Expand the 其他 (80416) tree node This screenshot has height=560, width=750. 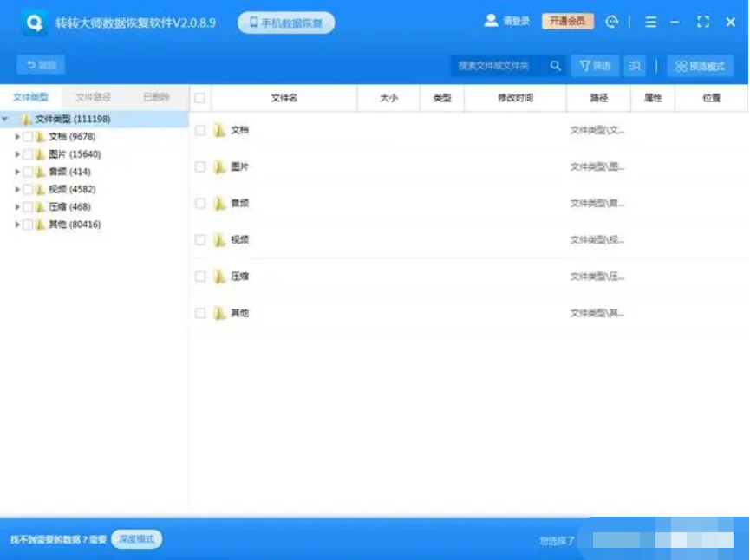click(17, 225)
